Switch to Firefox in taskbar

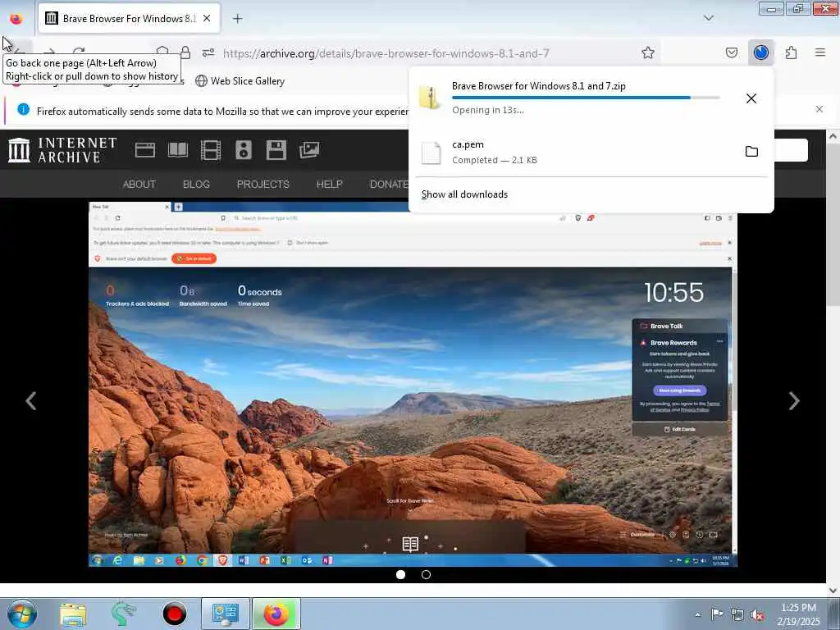pyautogui.click(x=276, y=614)
